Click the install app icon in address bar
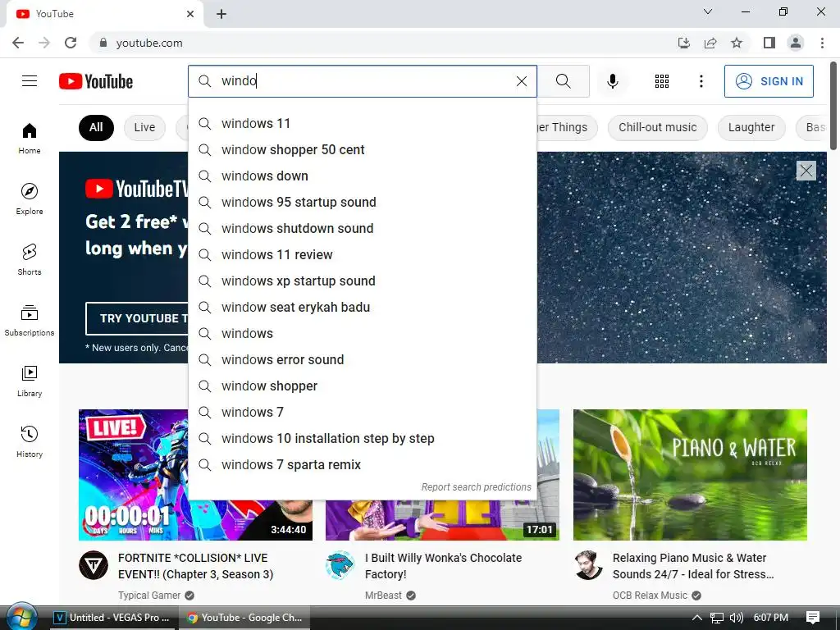The width and height of the screenshot is (840, 630). tap(684, 43)
